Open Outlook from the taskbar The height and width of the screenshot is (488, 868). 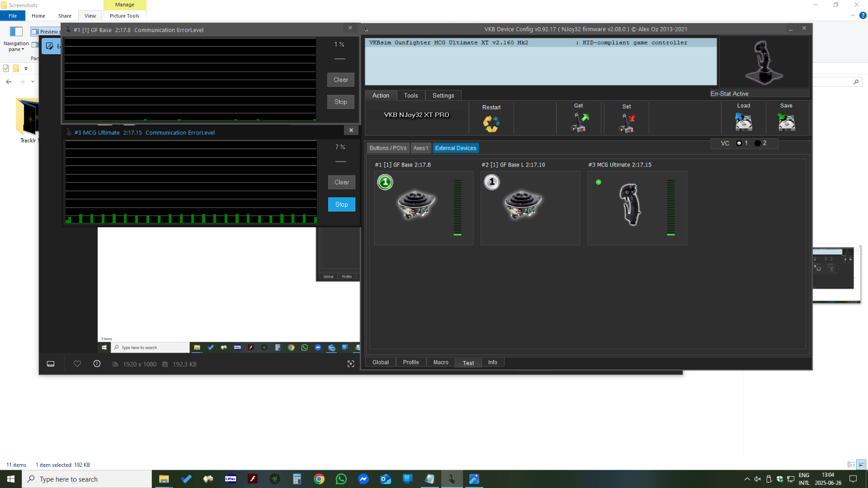coord(386,479)
